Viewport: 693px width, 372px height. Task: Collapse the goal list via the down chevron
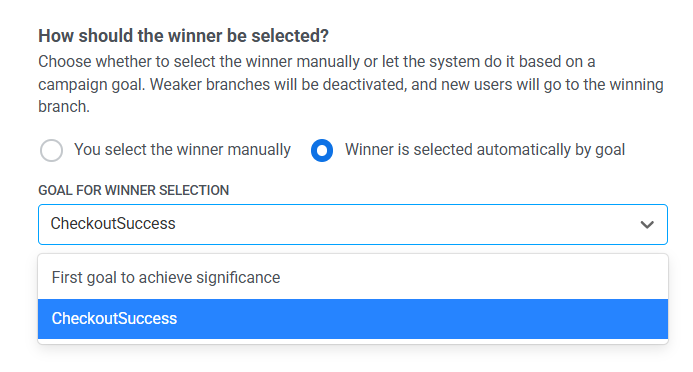click(647, 224)
